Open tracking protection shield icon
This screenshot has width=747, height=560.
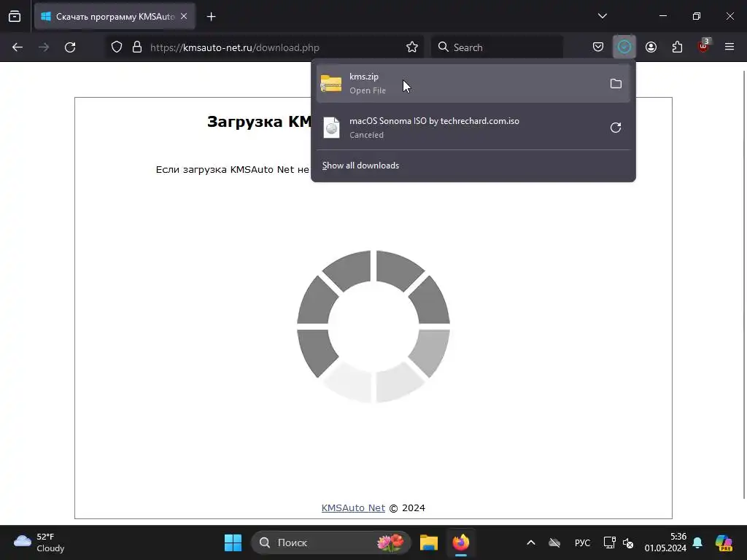click(x=117, y=47)
